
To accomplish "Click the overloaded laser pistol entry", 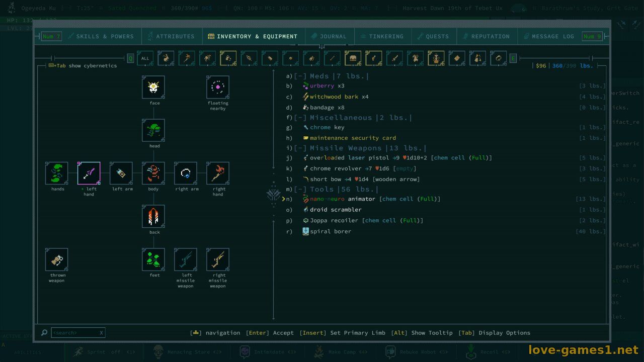I will click(349, 158).
